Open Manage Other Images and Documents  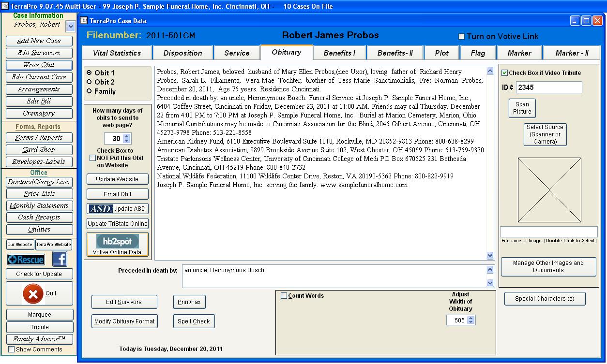point(548,267)
